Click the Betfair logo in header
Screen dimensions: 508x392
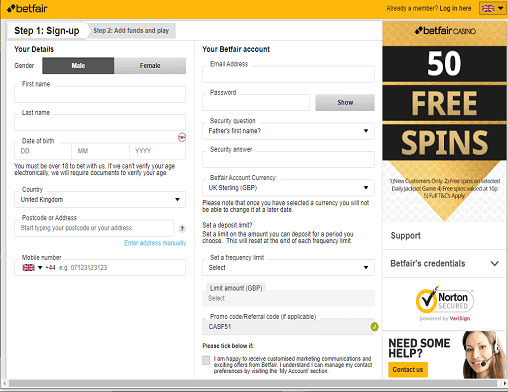click(27, 8)
